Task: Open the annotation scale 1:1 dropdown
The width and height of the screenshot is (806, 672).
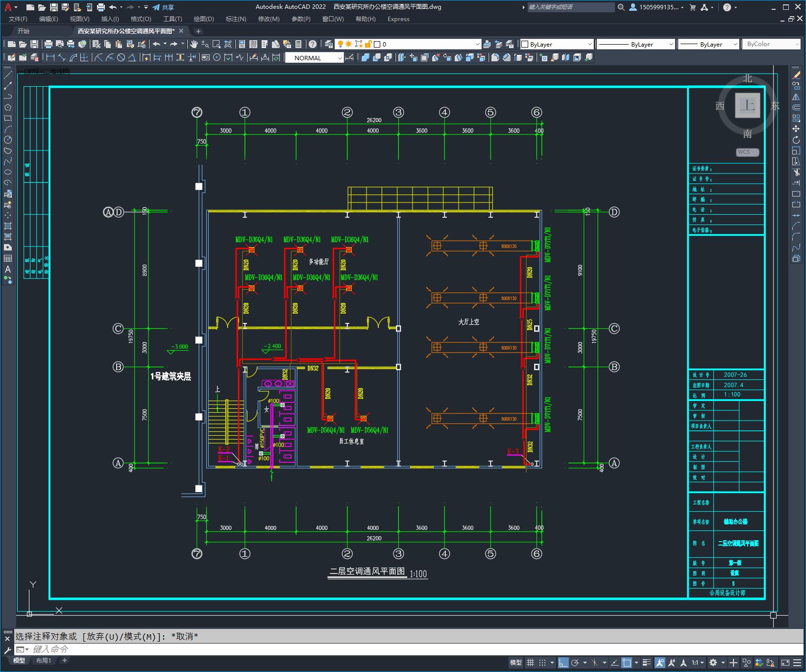Action: pos(698,663)
